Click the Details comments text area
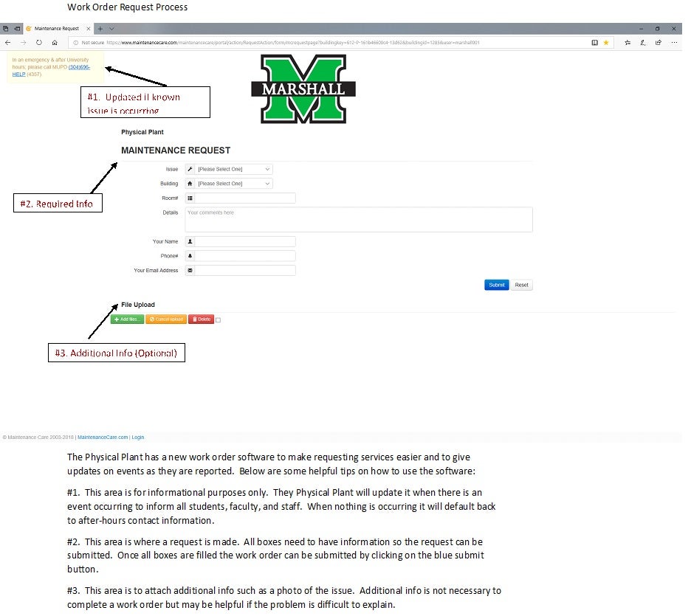The height and width of the screenshot is (616, 691). click(358, 219)
